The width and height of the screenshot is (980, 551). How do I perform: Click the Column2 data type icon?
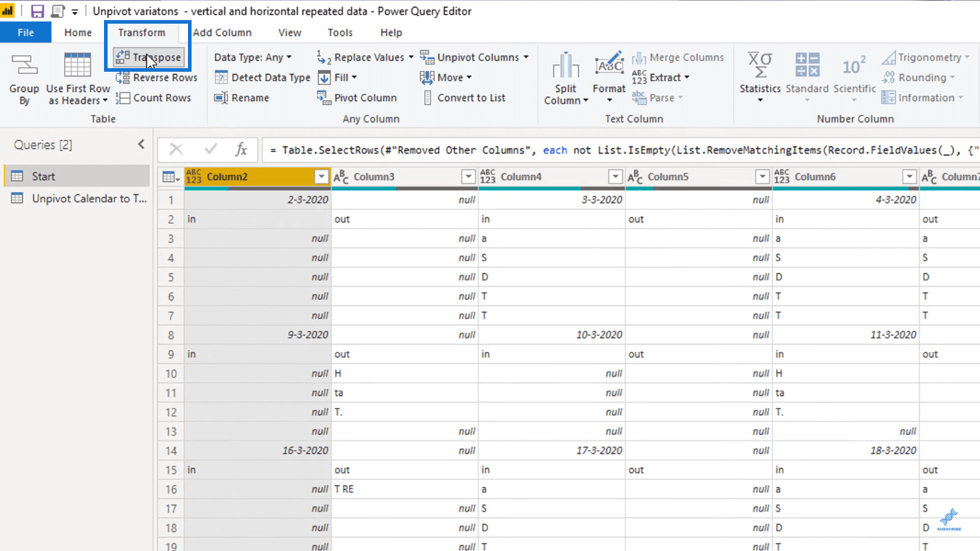coord(194,176)
